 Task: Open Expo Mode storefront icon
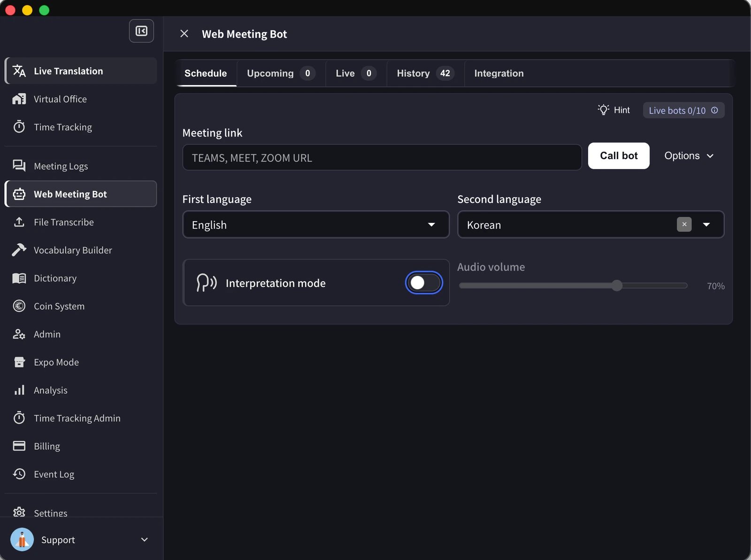click(x=19, y=362)
